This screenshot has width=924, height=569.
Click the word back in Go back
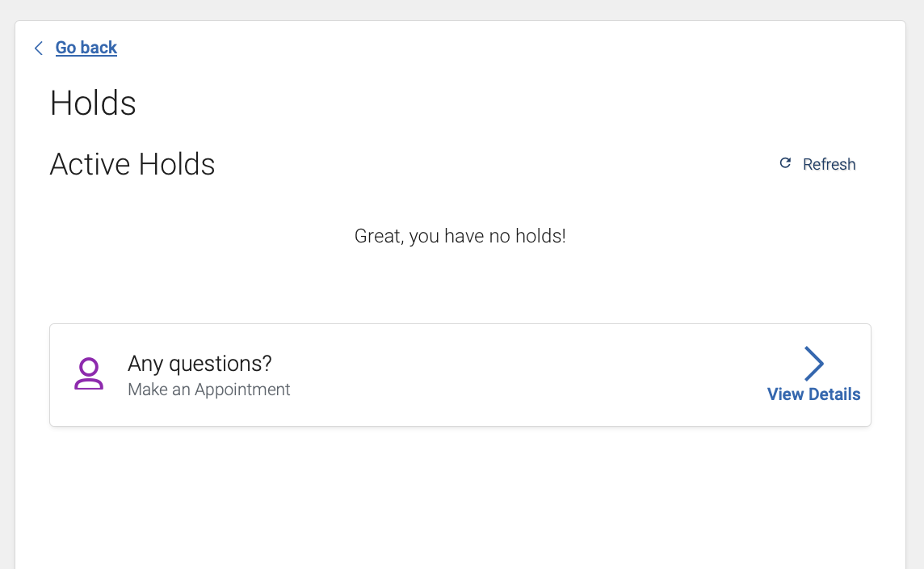point(99,47)
